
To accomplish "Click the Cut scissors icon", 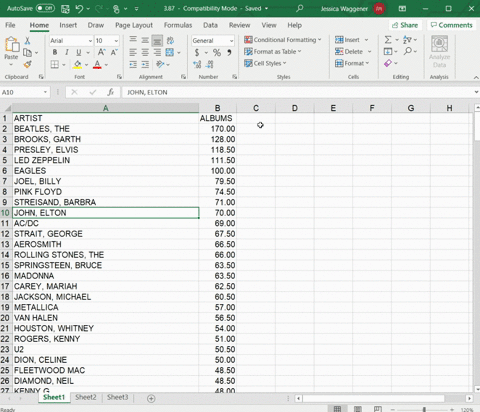I will click(27, 40).
